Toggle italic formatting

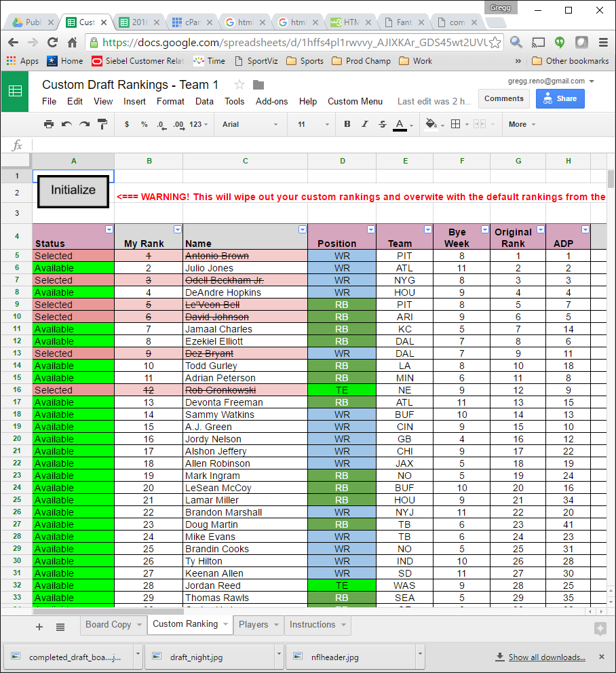(x=365, y=124)
